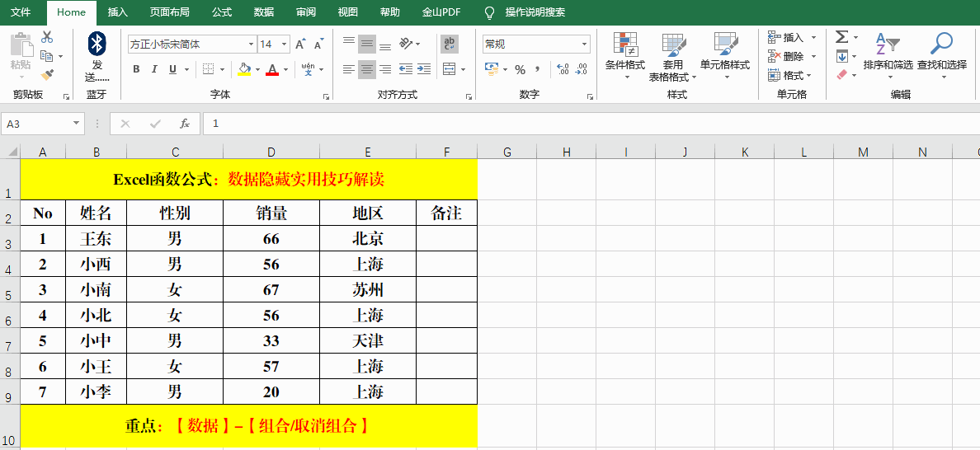Click the insert function fx button
The width and height of the screenshot is (980, 450).
[x=185, y=124]
